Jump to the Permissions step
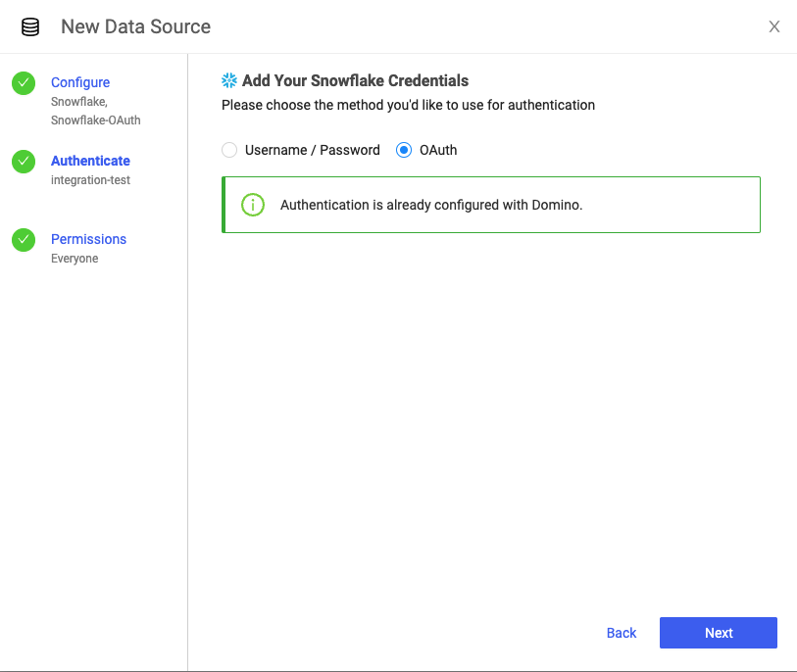Screen dimensions: 797x672 (88, 239)
